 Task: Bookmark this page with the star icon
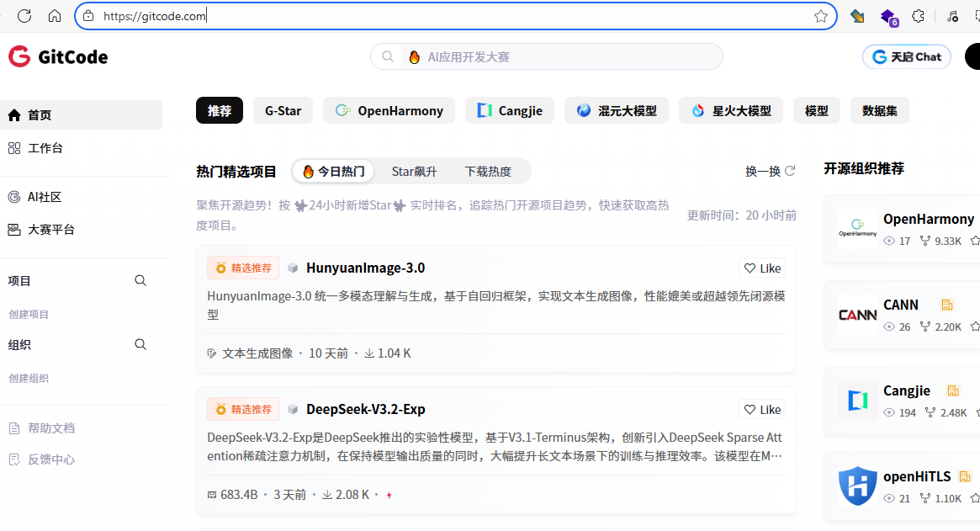[821, 16]
